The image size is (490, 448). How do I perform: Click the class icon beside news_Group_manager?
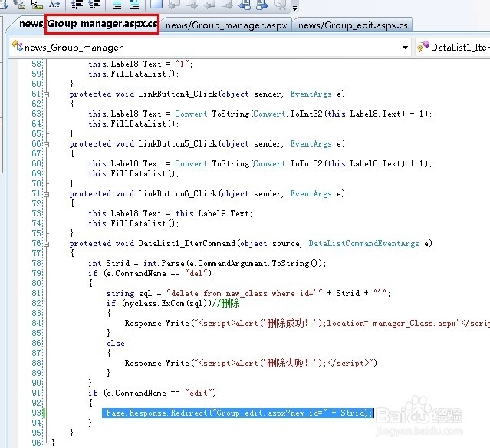pos(17,46)
